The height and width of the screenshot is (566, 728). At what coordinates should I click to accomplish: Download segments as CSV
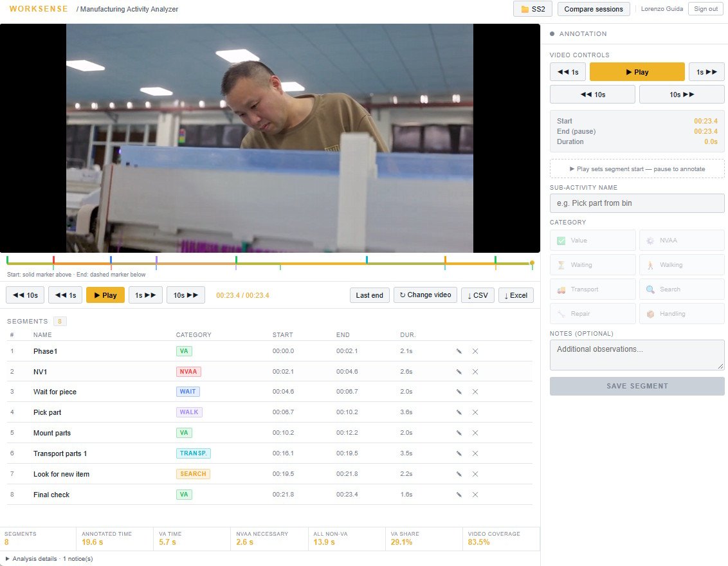pyautogui.click(x=478, y=295)
